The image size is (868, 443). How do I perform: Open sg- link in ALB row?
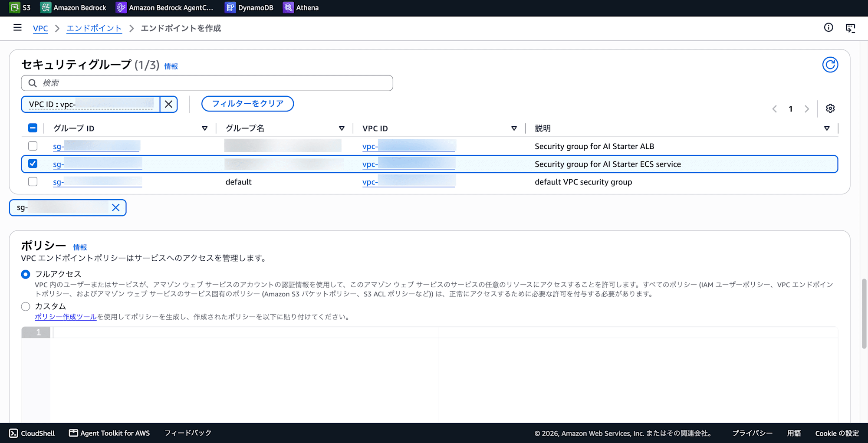pyautogui.click(x=96, y=146)
